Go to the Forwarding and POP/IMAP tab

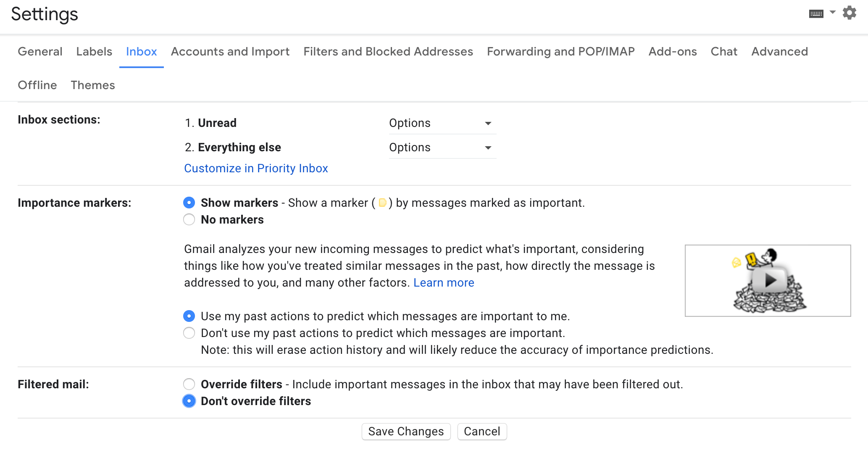point(561,51)
